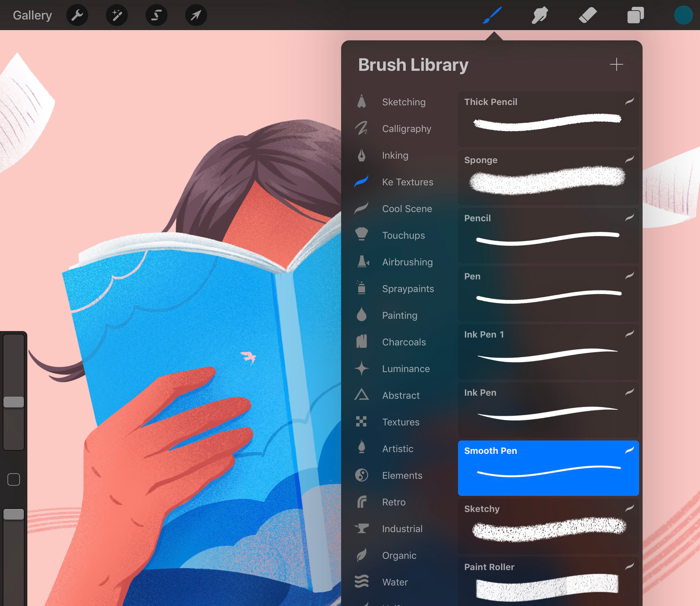Select the Charcoals brush category
Image resolution: width=700 pixels, height=606 pixels.
[x=404, y=342]
